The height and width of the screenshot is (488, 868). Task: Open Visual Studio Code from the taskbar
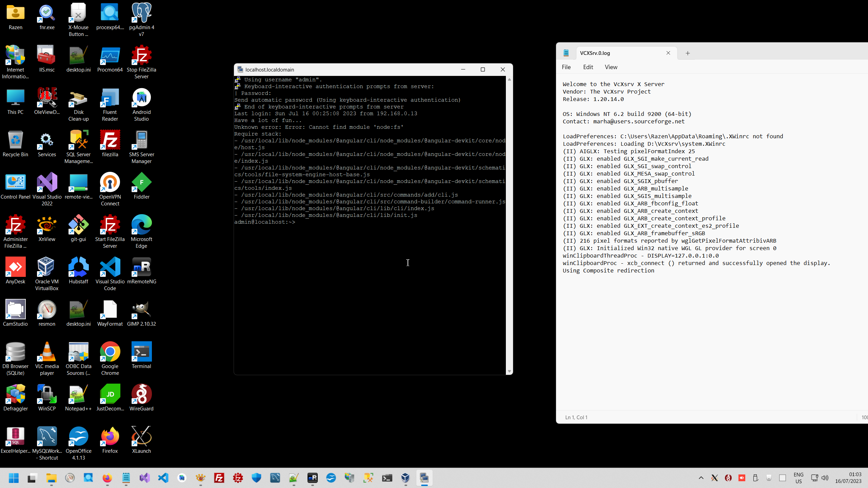click(163, 478)
